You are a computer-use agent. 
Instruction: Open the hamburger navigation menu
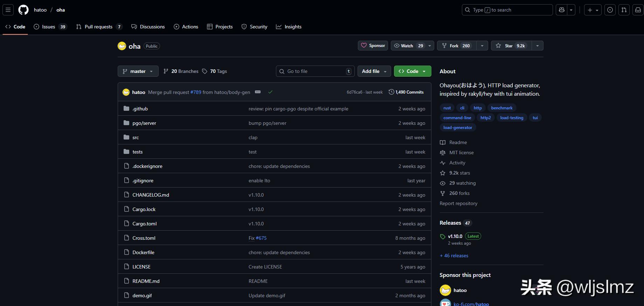coord(8,10)
